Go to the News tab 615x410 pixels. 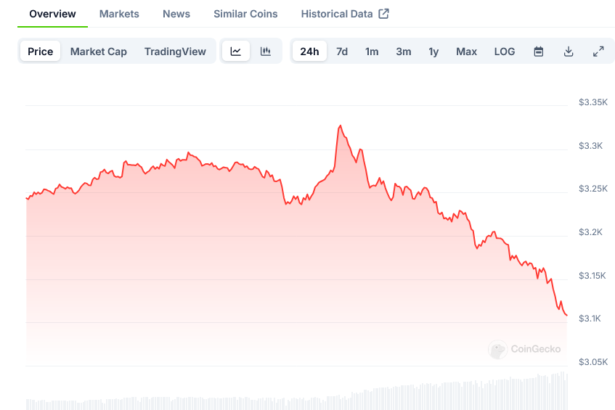coord(176,14)
